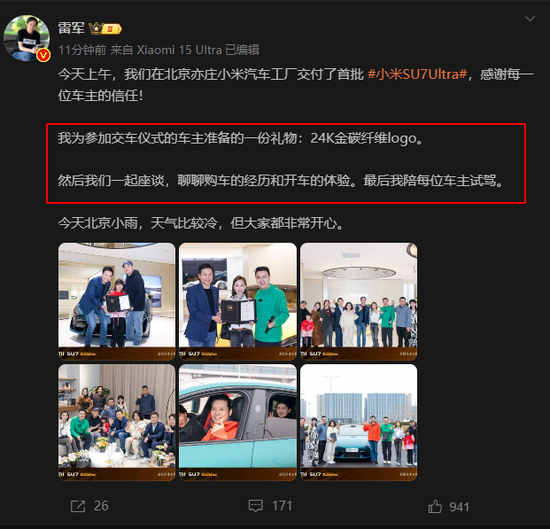Screen dimensions: 550x529
Task: Click the orange verified V badge
Action: pyautogui.click(x=43, y=55)
